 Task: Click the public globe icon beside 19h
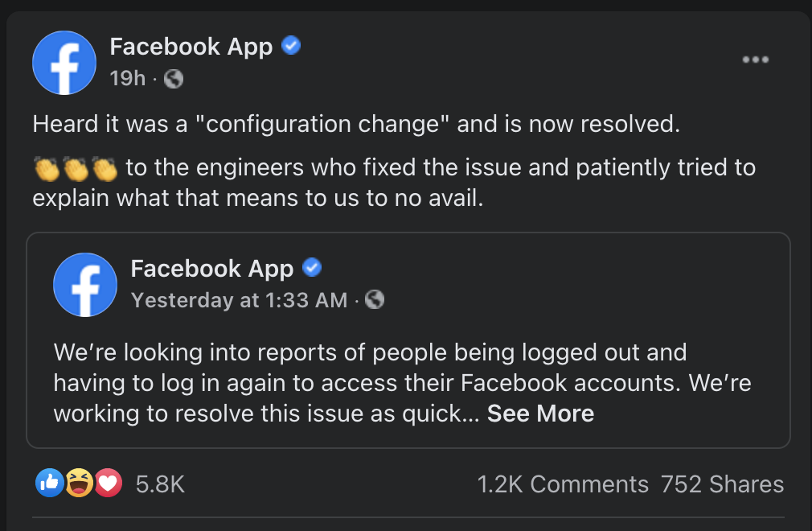174,79
